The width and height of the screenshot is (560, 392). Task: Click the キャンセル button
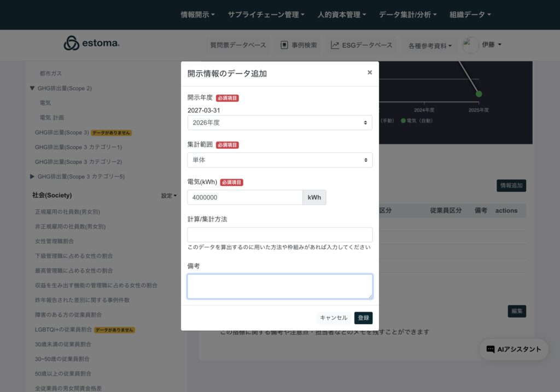(334, 318)
